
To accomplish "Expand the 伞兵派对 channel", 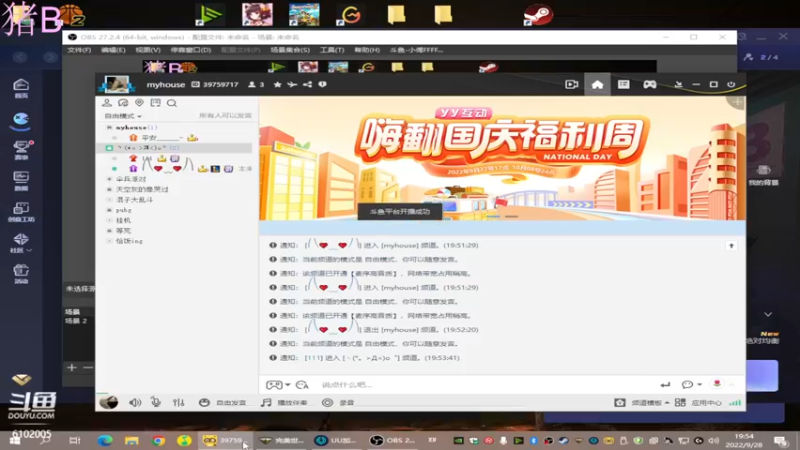I will click(x=109, y=179).
